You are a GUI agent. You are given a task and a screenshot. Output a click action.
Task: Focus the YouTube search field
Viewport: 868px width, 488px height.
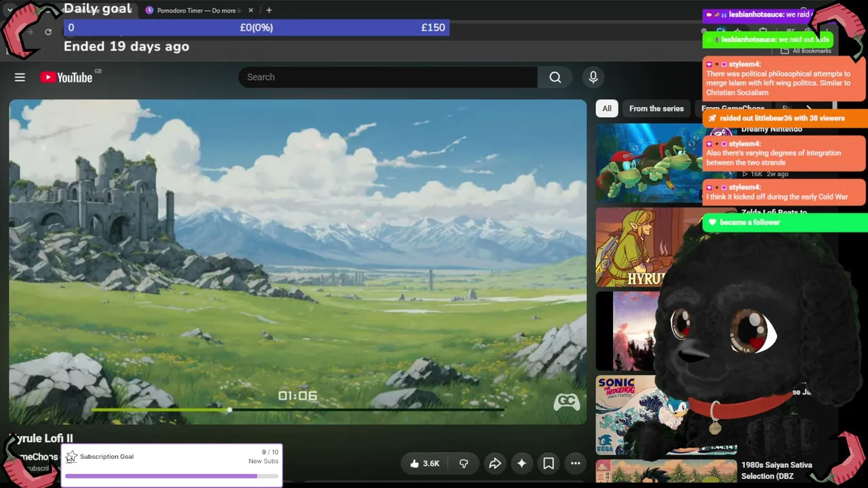tap(388, 77)
